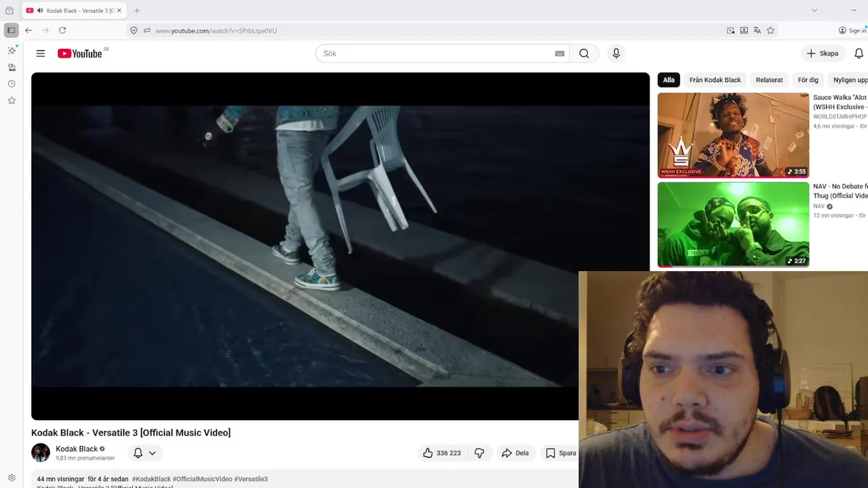Open a new tab with plus button
The width and height of the screenshot is (868, 488).
click(137, 11)
